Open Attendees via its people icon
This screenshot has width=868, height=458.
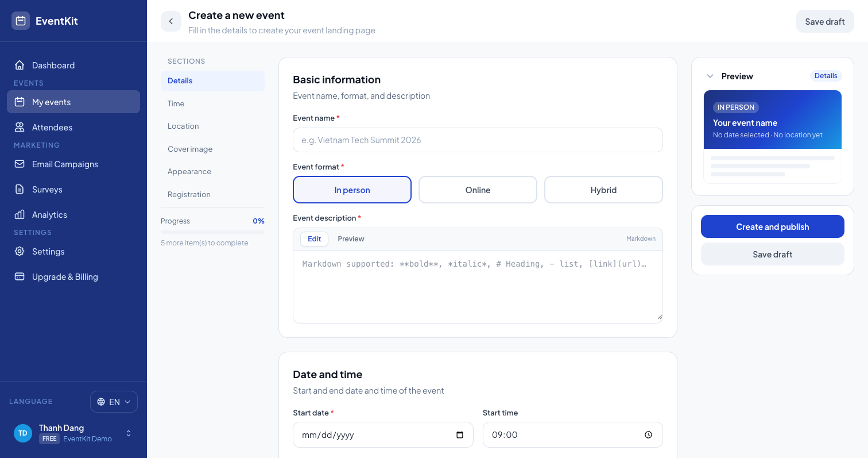click(20, 127)
